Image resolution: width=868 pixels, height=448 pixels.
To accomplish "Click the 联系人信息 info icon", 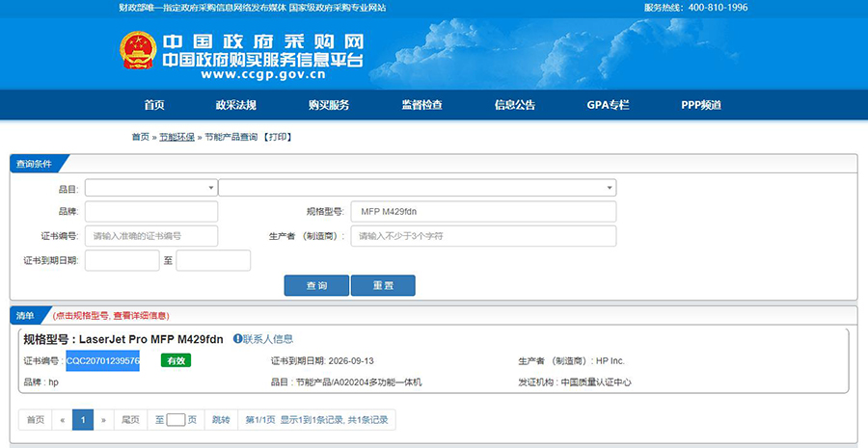I will click(x=237, y=339).
